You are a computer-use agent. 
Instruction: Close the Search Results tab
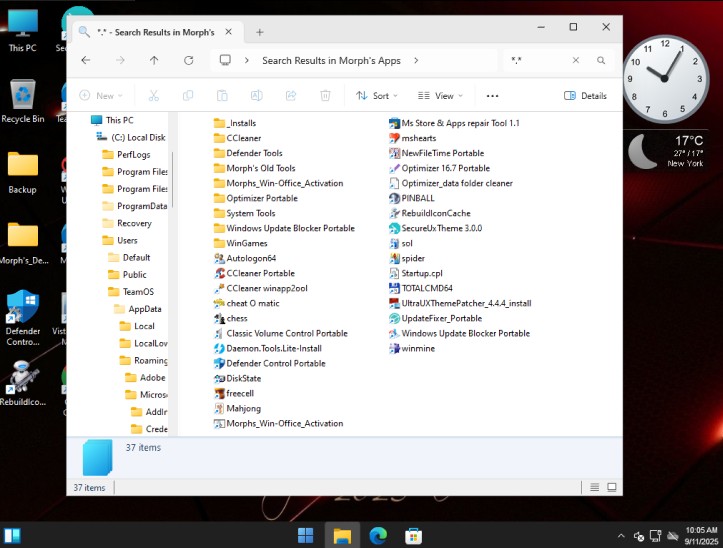click(228, 32)
